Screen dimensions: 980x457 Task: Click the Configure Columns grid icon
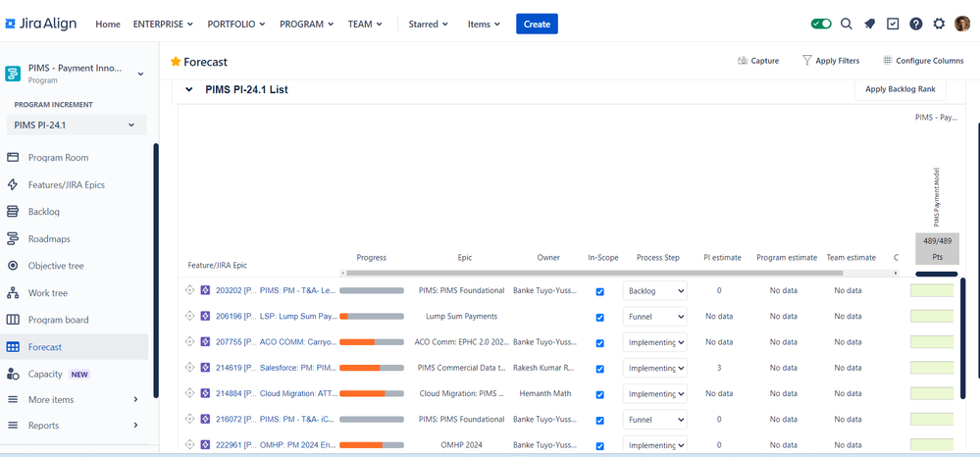887,61
